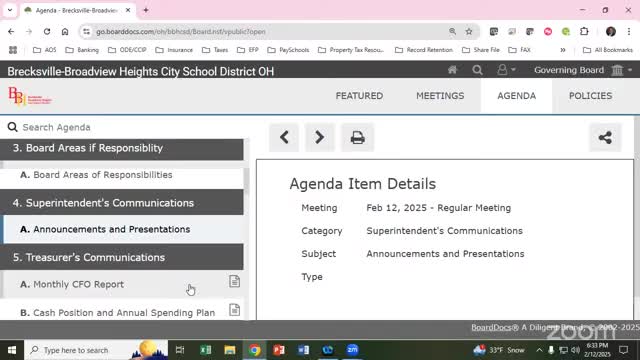Select the AGENDA tab
640x360 pixels.
(516, 96)
